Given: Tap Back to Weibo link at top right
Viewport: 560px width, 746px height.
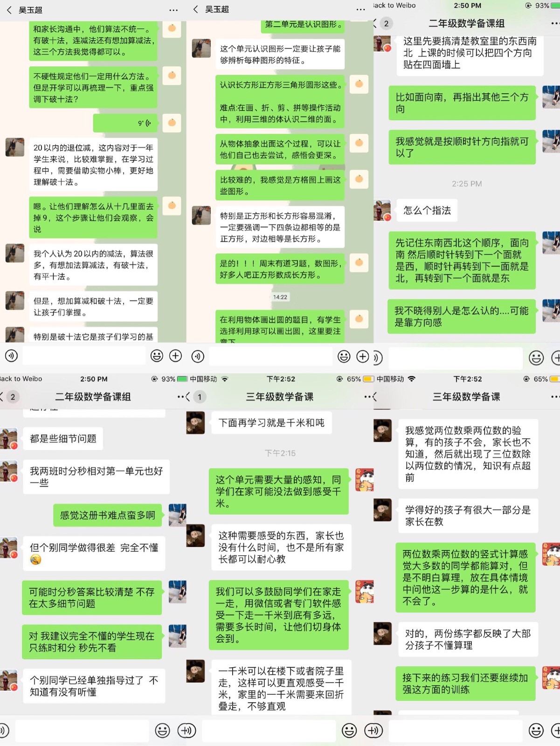Looking at the screenshot, I should [394, 6].
